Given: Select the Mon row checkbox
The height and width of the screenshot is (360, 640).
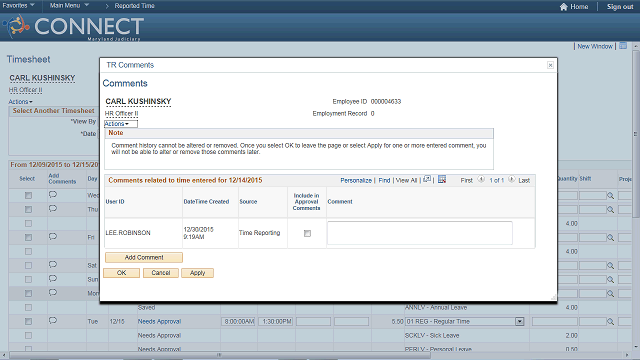Looking at the screenshot, I should [x=28, y=293].
